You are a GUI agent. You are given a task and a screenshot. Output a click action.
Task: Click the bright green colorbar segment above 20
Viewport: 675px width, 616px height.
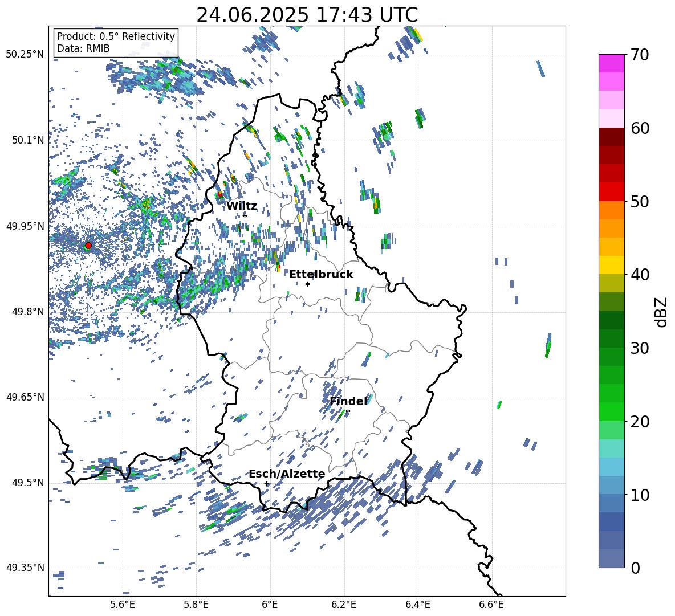click(x=611, y=411)
